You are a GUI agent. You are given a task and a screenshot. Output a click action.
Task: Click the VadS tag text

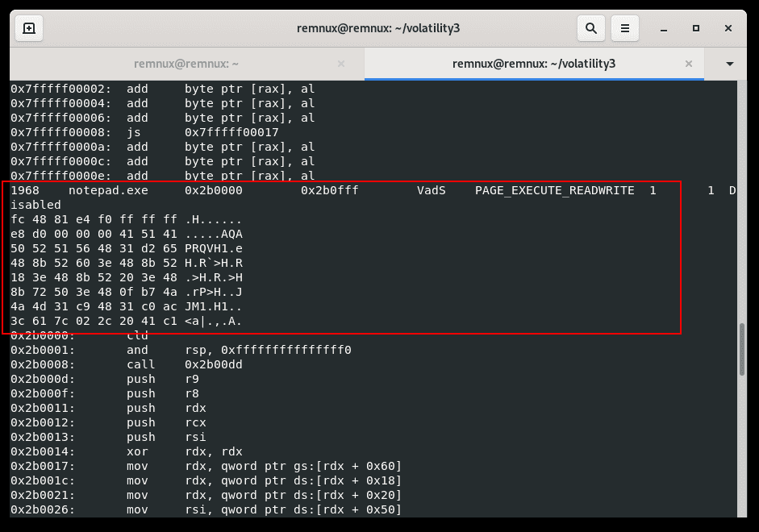point(432,190)
